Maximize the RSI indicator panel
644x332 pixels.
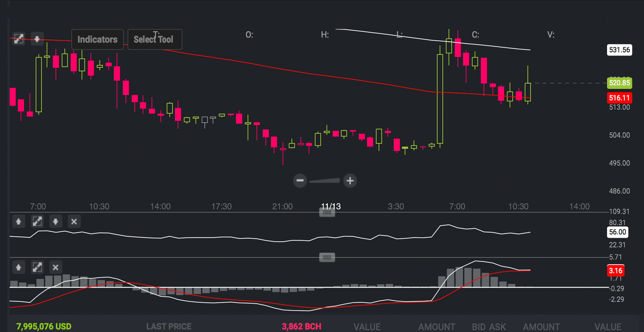click(x=37, y=222)
